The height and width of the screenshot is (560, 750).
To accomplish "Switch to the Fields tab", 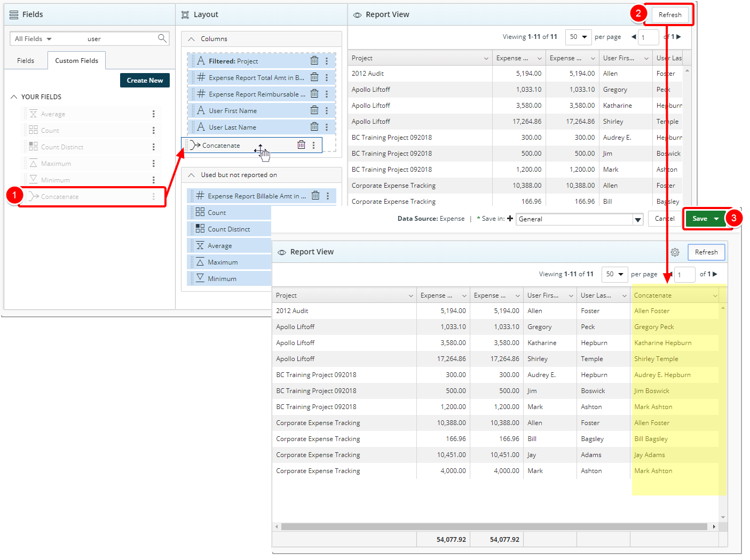I will click(x=26, y=61).
